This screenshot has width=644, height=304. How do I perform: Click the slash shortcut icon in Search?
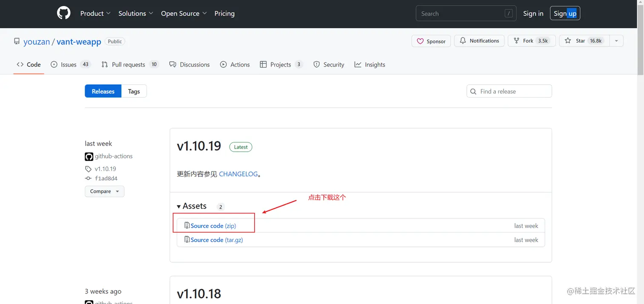pyautogui.click(x=509, y=14)
